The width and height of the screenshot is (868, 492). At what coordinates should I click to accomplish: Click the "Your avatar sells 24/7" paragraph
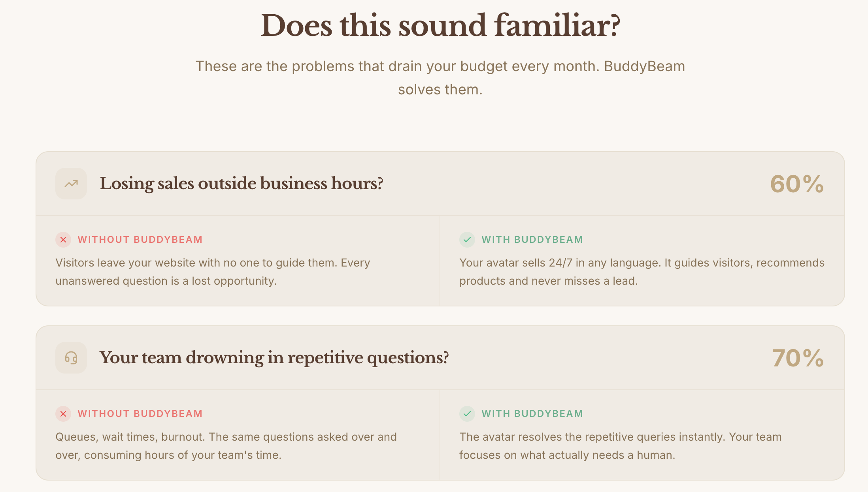tap(642, 272)
